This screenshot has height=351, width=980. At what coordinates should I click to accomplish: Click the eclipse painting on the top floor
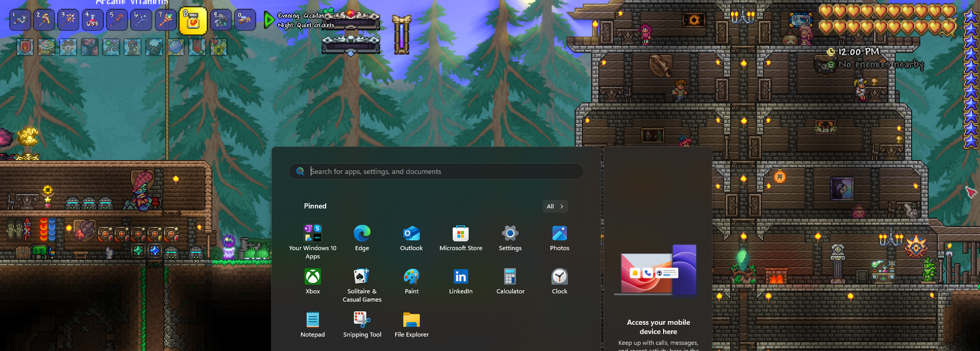(x=693, y=20)
